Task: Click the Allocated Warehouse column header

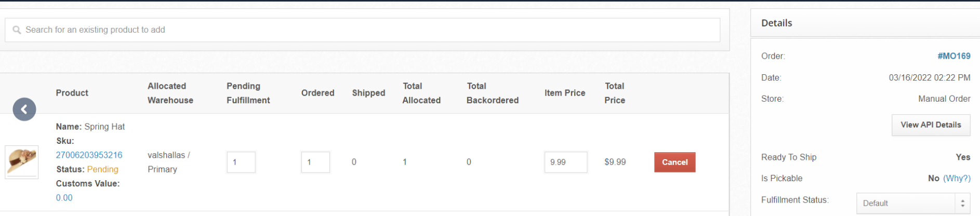Action: tap(170, 93)
